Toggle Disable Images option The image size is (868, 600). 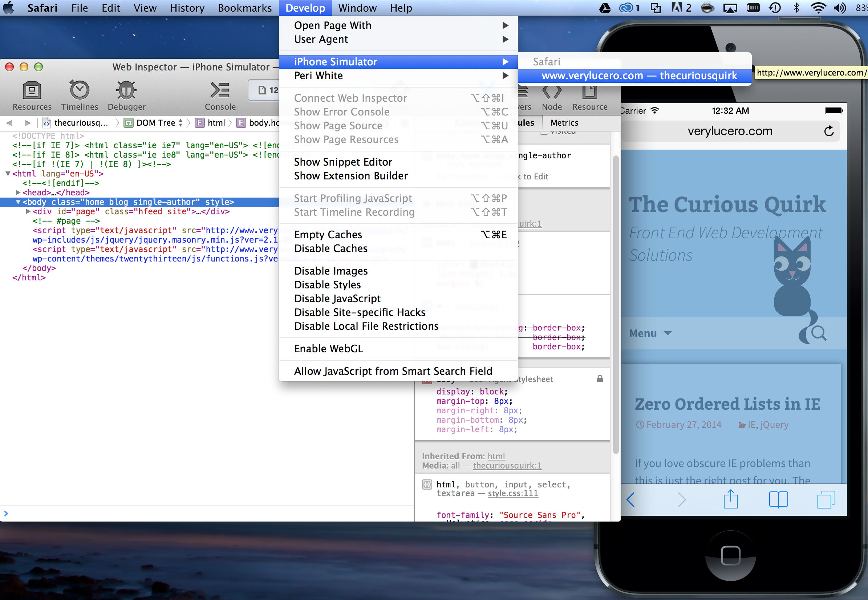pyautogui.click(x=398, y=271)
